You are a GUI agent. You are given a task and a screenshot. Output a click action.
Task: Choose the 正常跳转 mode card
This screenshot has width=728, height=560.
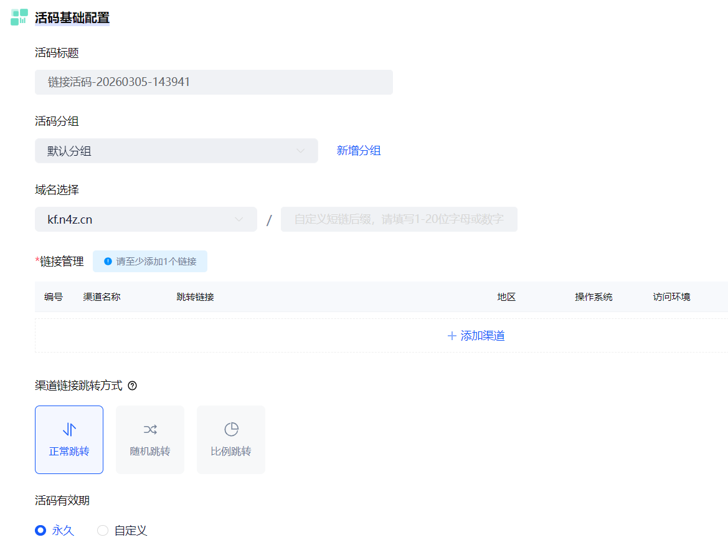(x=69, y=440)
